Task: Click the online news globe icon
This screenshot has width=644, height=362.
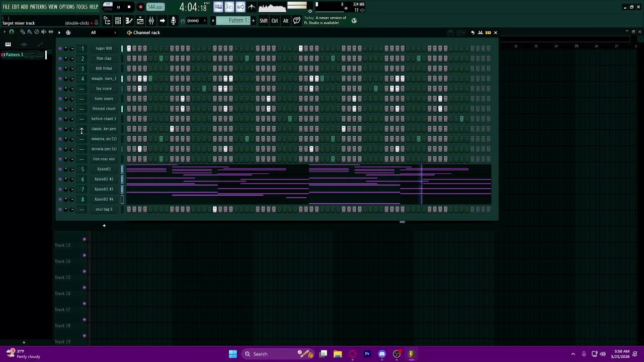Action: [354, 21]
